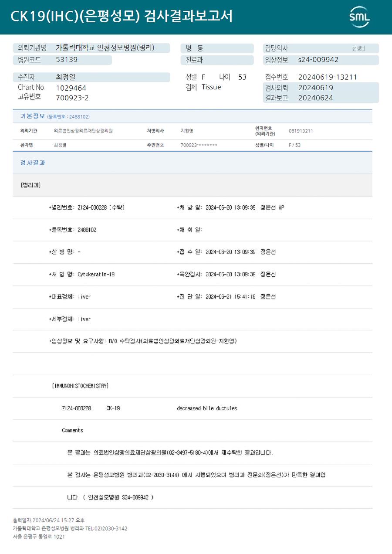This screenshot has height=554, width=392.
Task: Click 결과보고 date 20240624
Action: point(315,98)
